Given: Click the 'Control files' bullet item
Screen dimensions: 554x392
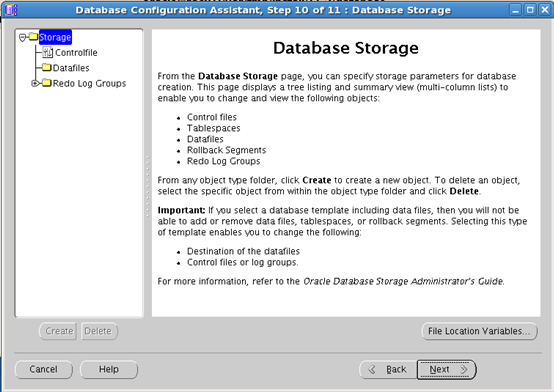Looking at the screenshot, I should pos(212,117).
